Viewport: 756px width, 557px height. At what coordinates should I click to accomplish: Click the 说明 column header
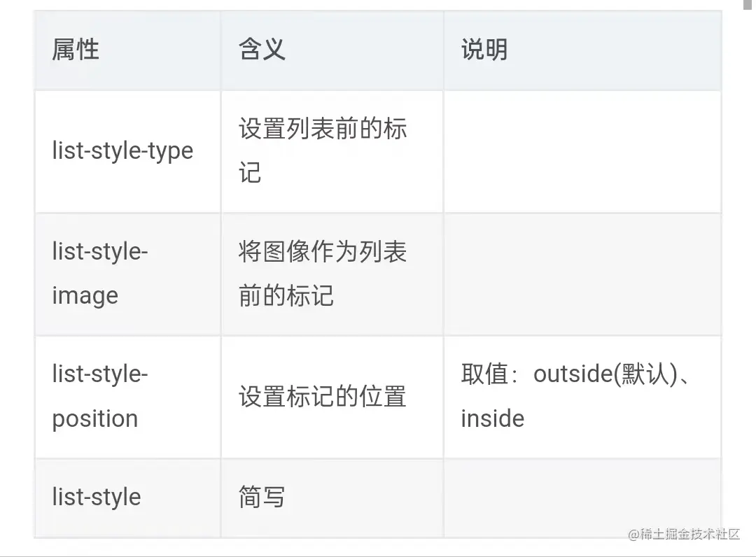pyautogui.click(x=484, y=50)
